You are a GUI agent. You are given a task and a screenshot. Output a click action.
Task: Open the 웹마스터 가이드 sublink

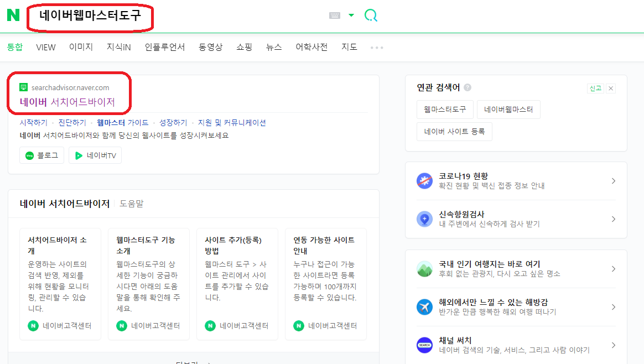tap(122, 122)
